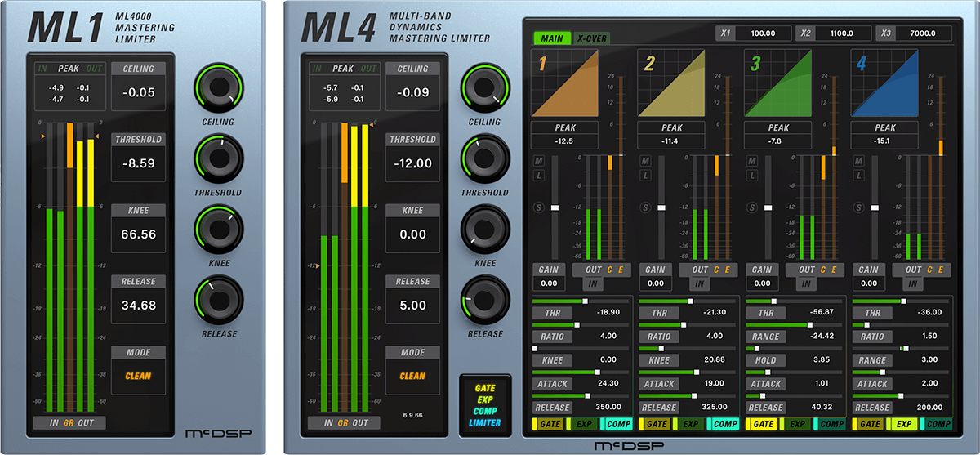Click ML1 knee value 66.56
Screen dimensions: 980x455
(x=138, y=234)
